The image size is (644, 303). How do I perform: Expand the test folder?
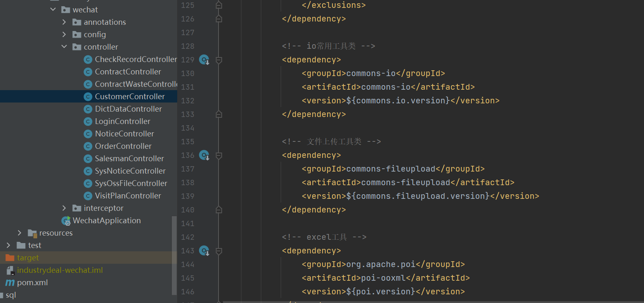tap(8, 245)
